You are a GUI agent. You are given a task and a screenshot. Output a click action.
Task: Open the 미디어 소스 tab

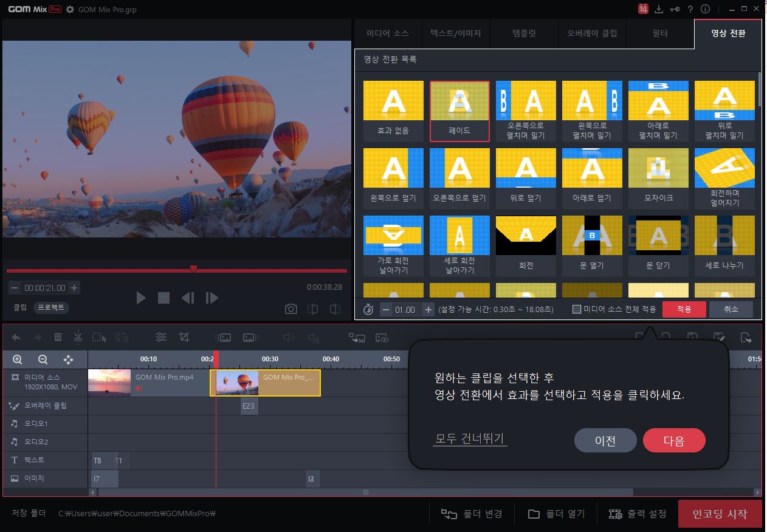pos(388,33)
